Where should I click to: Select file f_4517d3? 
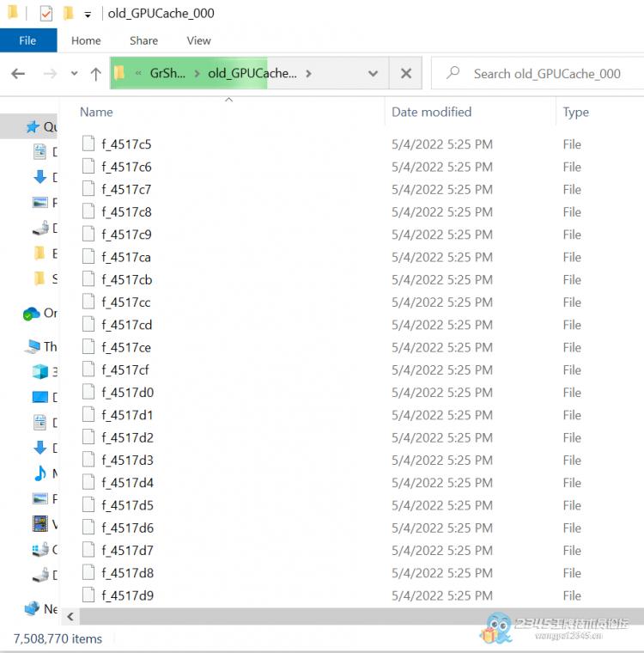point(128,461)
